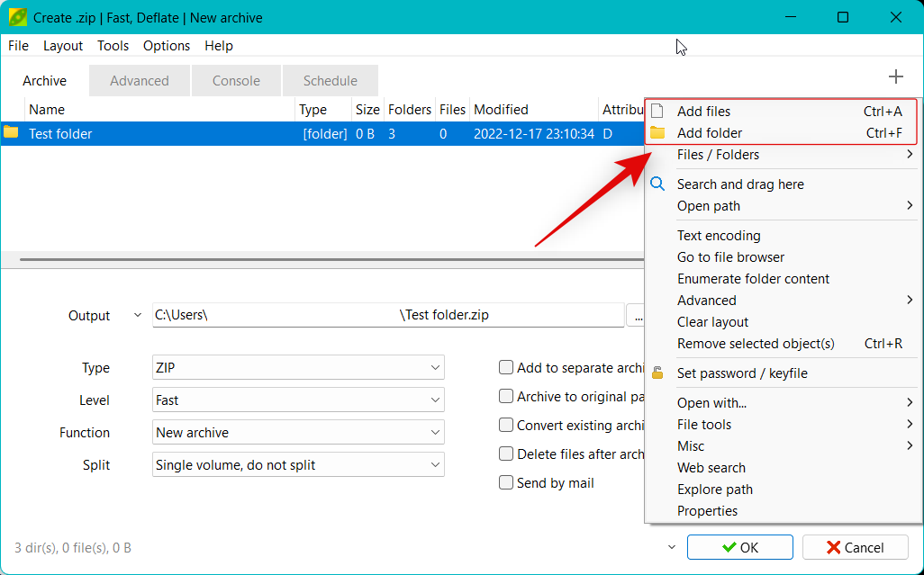Click the plus icon above the file list

click(x=895, y=77)
